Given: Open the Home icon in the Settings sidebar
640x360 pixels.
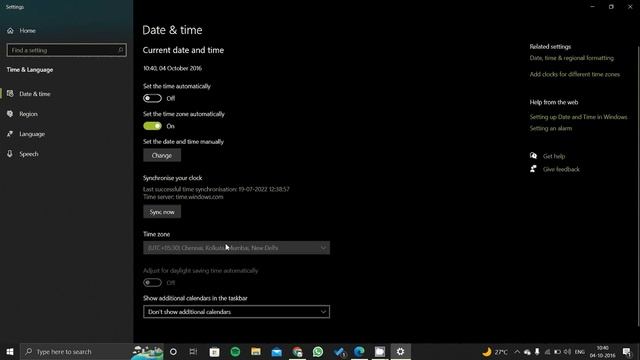Looking at the screenshot, I should (x=10, y=31).
